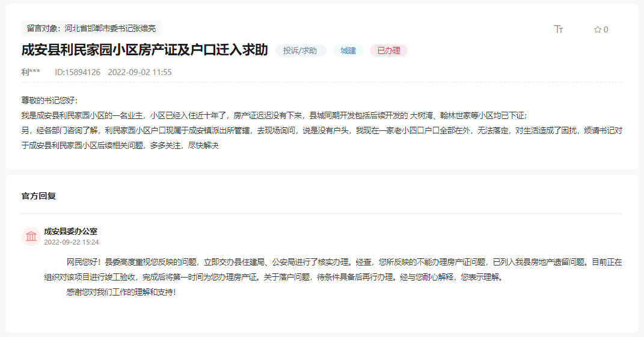Select the 城建 category tag

coord(348,50)
